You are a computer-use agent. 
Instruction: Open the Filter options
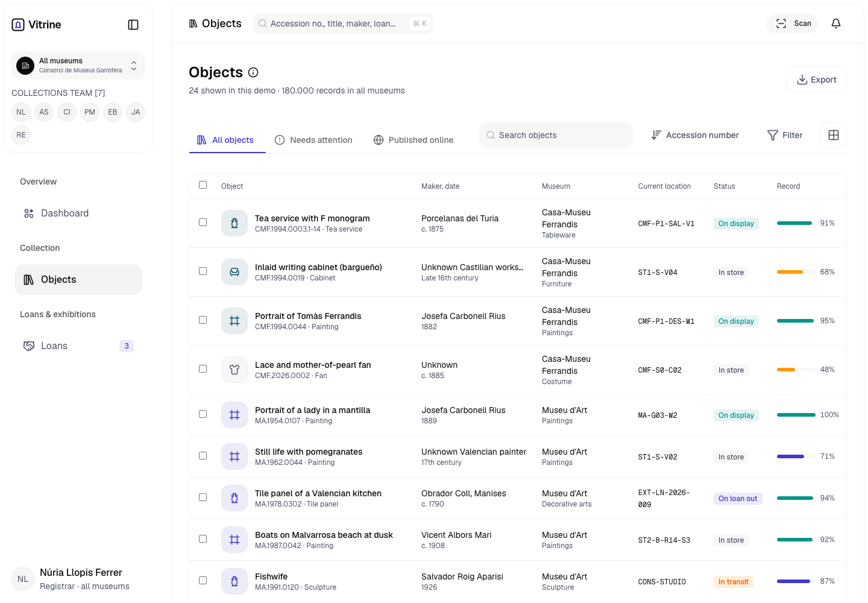[785, 135]
